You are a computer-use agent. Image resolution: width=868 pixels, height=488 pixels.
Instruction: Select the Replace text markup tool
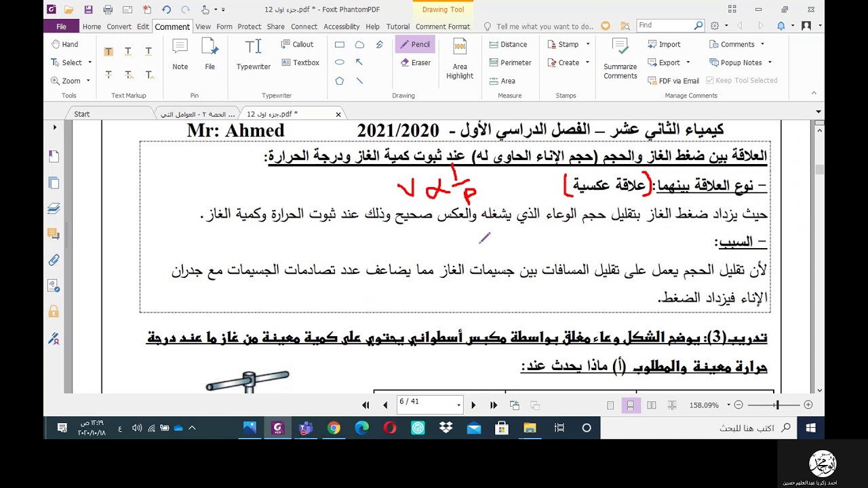pyautogui.click(x=128, y=75)
